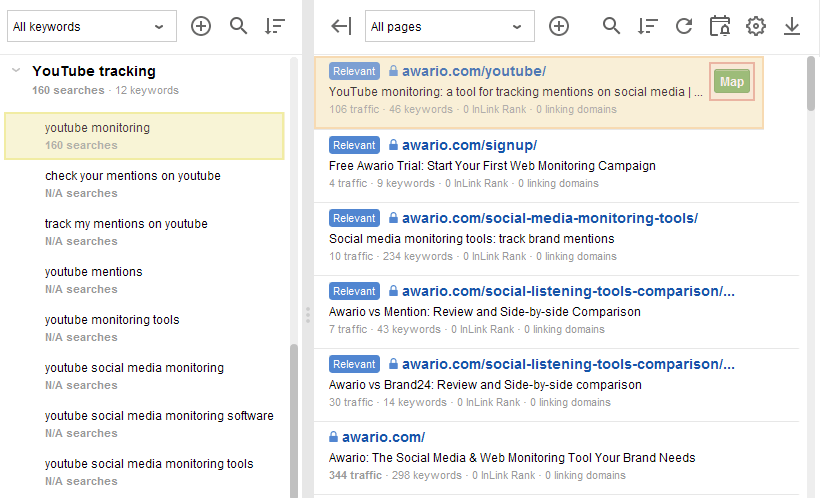Click the keywords list vertical scrollbar
Image resolution: width=820 pixels, height=498 pixels.
294,418
